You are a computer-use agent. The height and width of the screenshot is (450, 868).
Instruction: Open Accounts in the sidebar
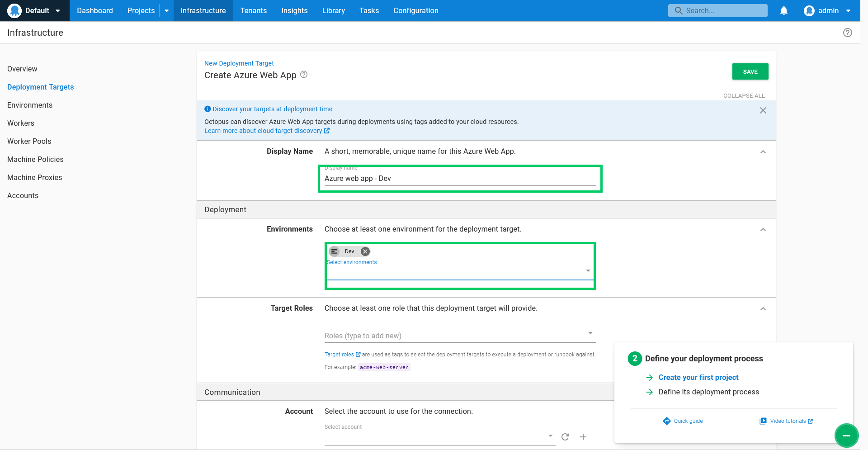point(23,195)
